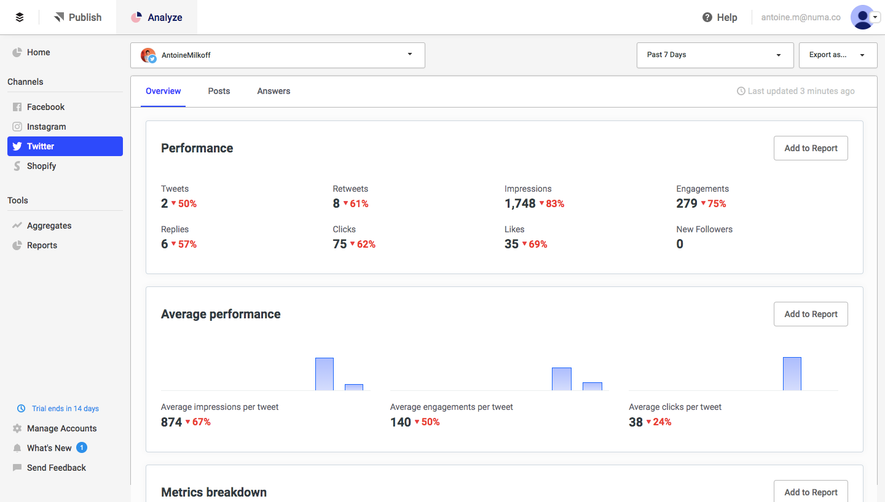Image resolution: width=885 pixels, height=502 pixels.
Task: Switch to the Posts tab
Action: pos(219,91)
